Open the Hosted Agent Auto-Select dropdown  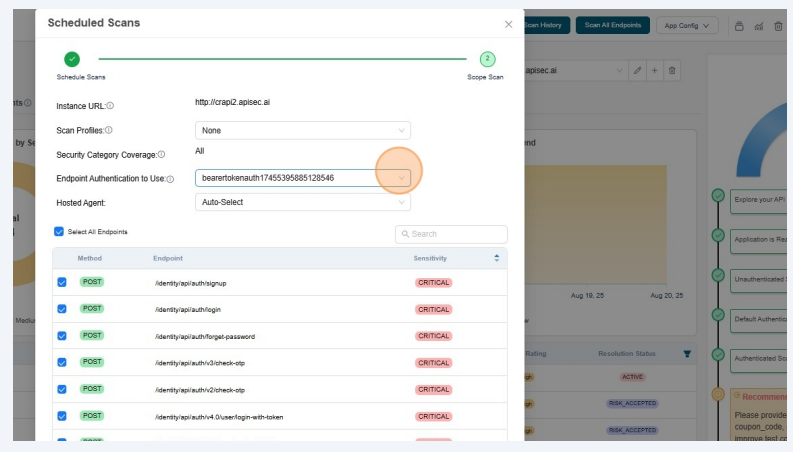tap(302, 202)
